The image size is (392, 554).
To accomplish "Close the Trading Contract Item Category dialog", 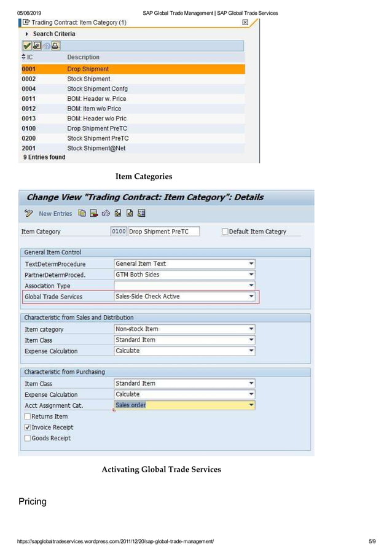I will pos(245,22).
